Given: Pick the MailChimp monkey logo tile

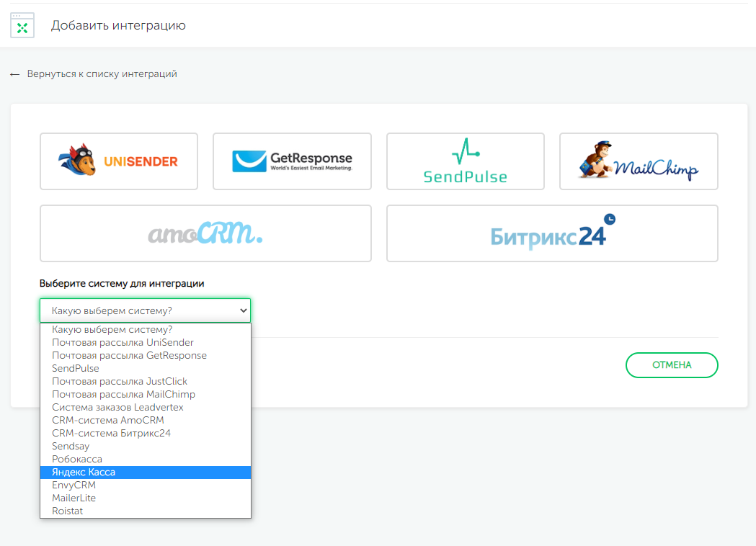Looking at the screenshot, I should [639, 161].
